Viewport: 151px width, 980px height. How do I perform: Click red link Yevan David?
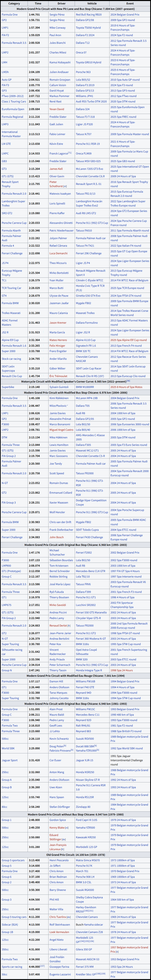57,109
